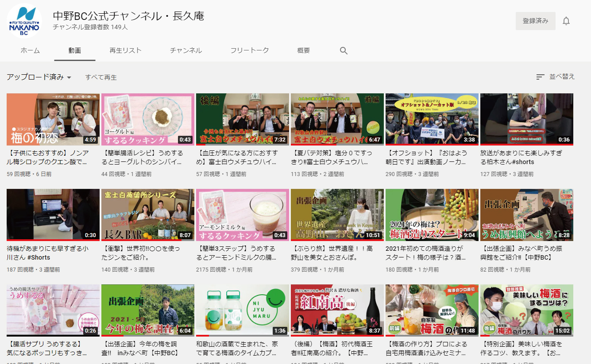This screenshot has height=364, width=591.
Task: Open the 高野山 10:51 thumbnail
Action: point(337,215)
